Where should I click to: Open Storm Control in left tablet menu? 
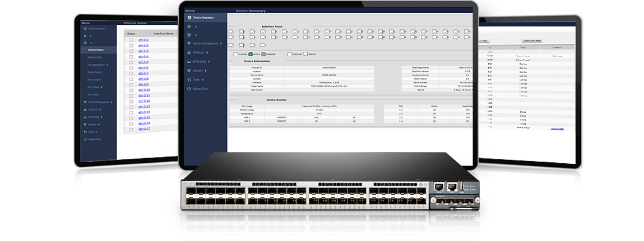(x=94, y=72)
